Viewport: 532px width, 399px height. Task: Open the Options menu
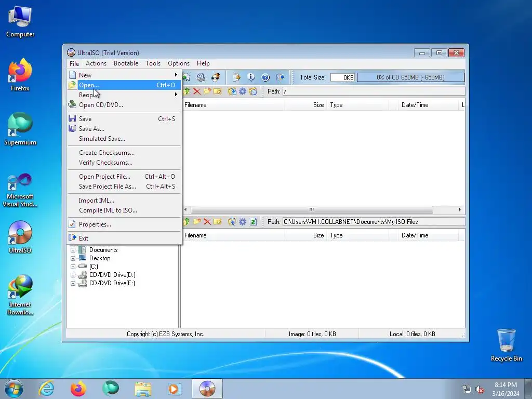pos(179,63)
